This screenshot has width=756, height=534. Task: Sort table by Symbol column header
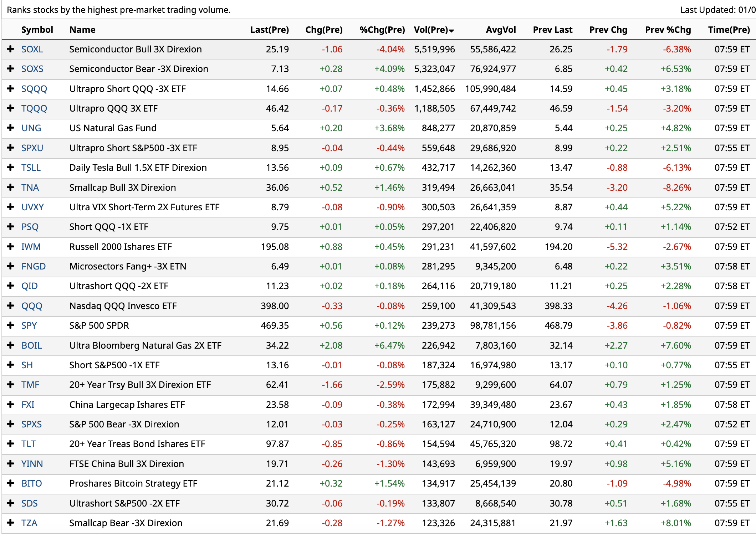pyautogui.click(x=37, y=30)
